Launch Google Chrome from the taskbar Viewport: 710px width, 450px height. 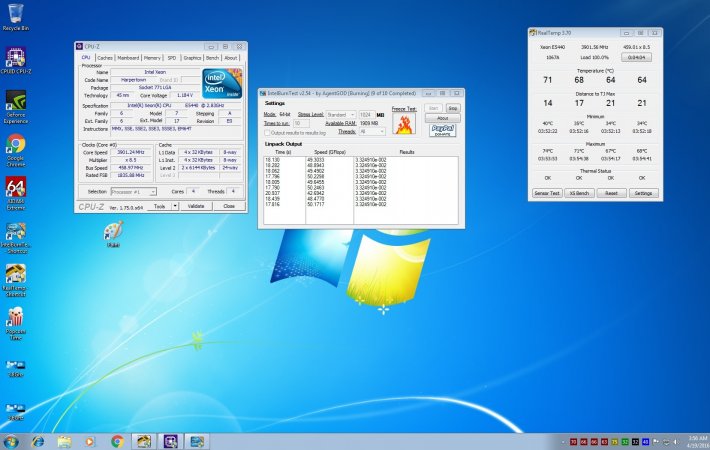pos(117,441)
